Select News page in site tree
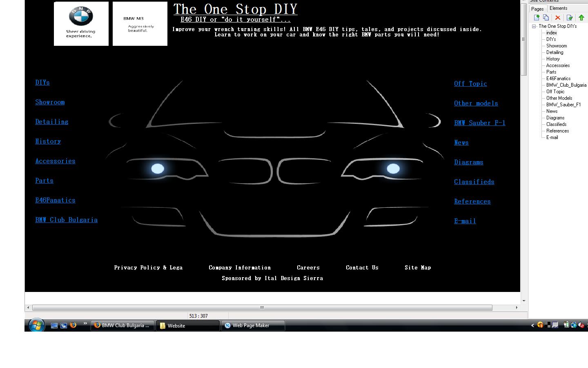Screen dimensions: 588x368 552,111
